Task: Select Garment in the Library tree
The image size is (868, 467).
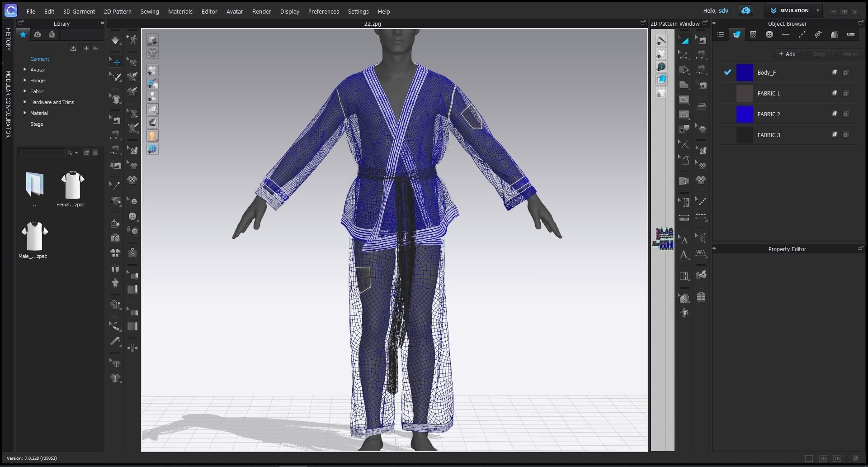Action: [x=40, y=59]
